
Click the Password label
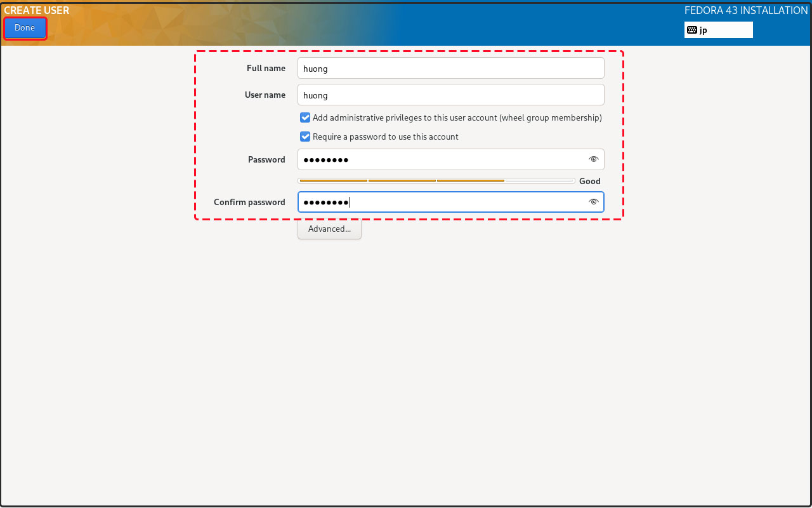click(x=266, y=159)
